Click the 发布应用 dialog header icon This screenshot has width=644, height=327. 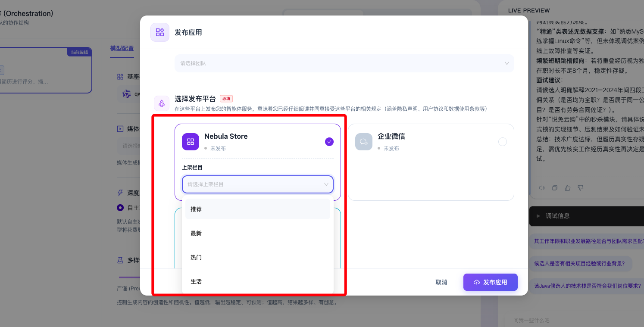pyautogui.click(x=160, y=32)
